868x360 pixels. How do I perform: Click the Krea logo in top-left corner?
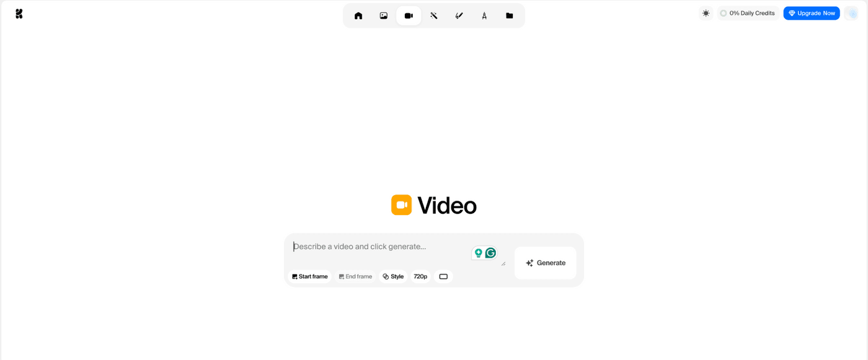point(19,14)
